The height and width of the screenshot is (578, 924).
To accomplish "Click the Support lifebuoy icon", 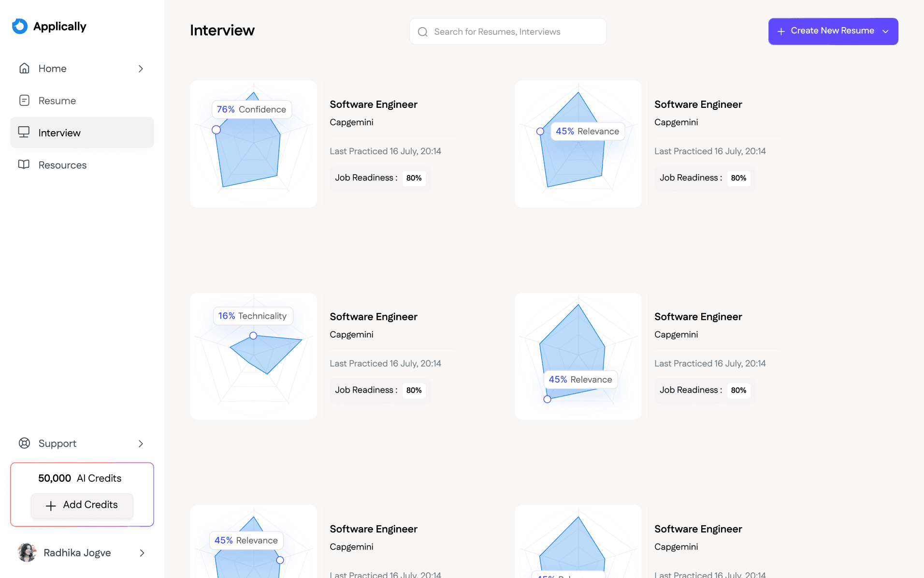I will (24, 443).
